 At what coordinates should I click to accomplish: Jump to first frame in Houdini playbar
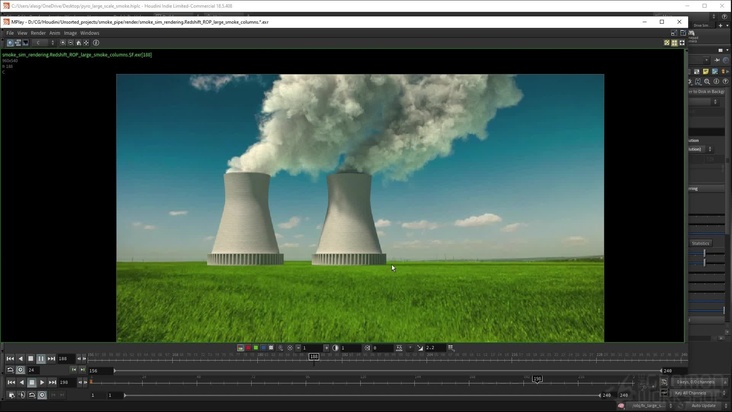click(x=11, y=383)
